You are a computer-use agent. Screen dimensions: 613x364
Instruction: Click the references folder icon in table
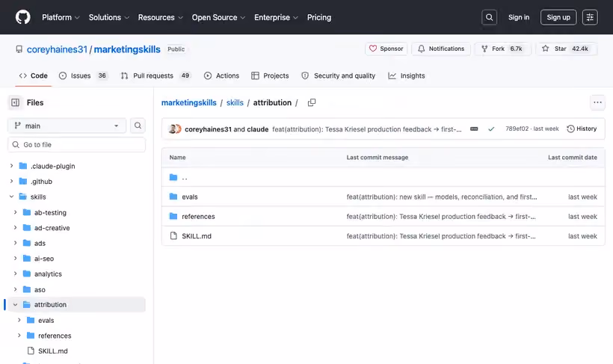click(x=173, y=216)
